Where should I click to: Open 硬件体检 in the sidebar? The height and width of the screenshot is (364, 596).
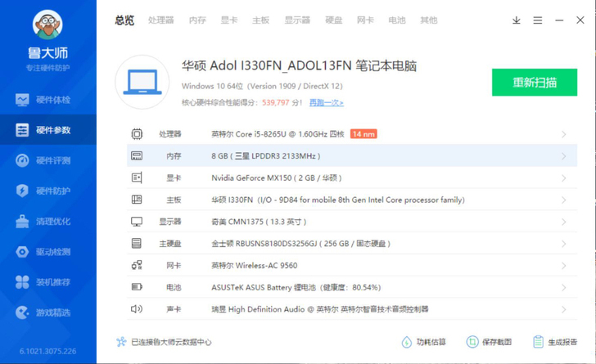point(43,100)
